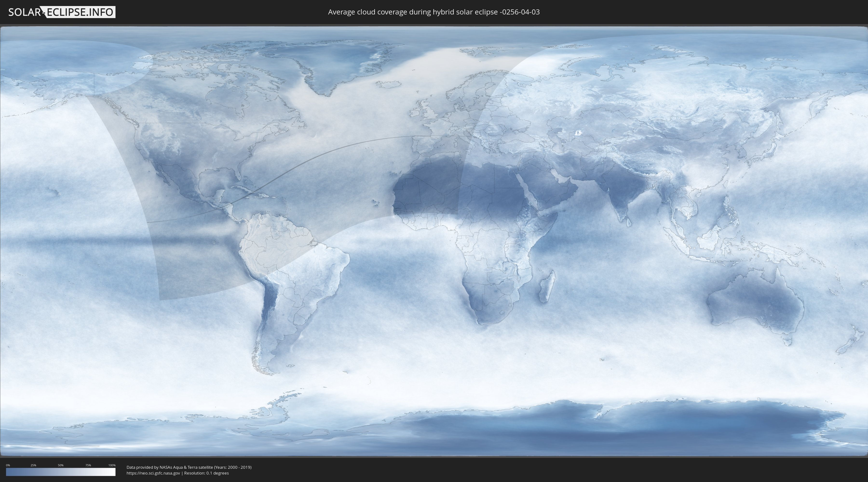Click the 25% legend label
The image size is (868, 482).
pyautogui.click(x=33, y=465)
